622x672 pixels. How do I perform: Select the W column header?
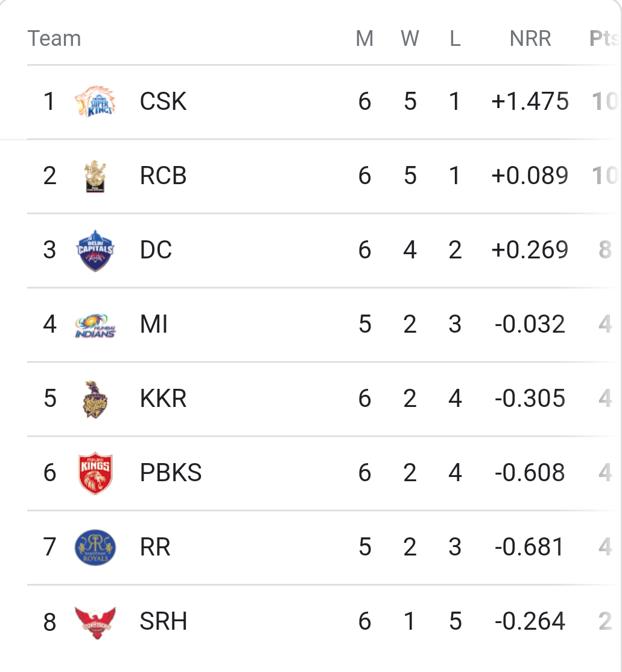coord(410,39)
